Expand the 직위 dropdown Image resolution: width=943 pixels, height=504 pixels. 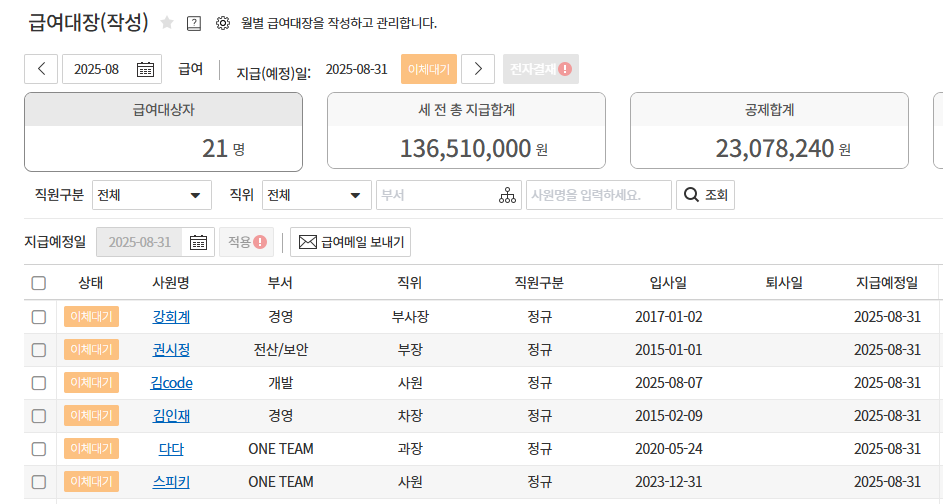click(x=315, y=195)
